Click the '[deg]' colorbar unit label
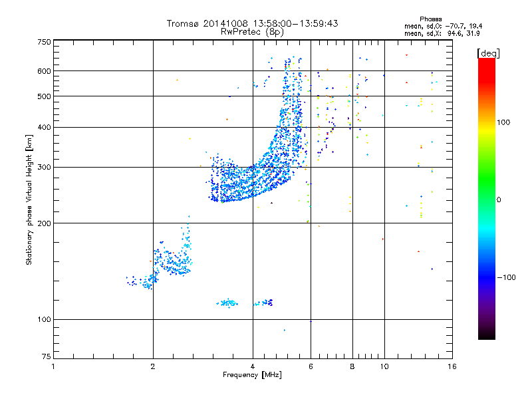The image size is (532, 399). [x=488, y=53]
